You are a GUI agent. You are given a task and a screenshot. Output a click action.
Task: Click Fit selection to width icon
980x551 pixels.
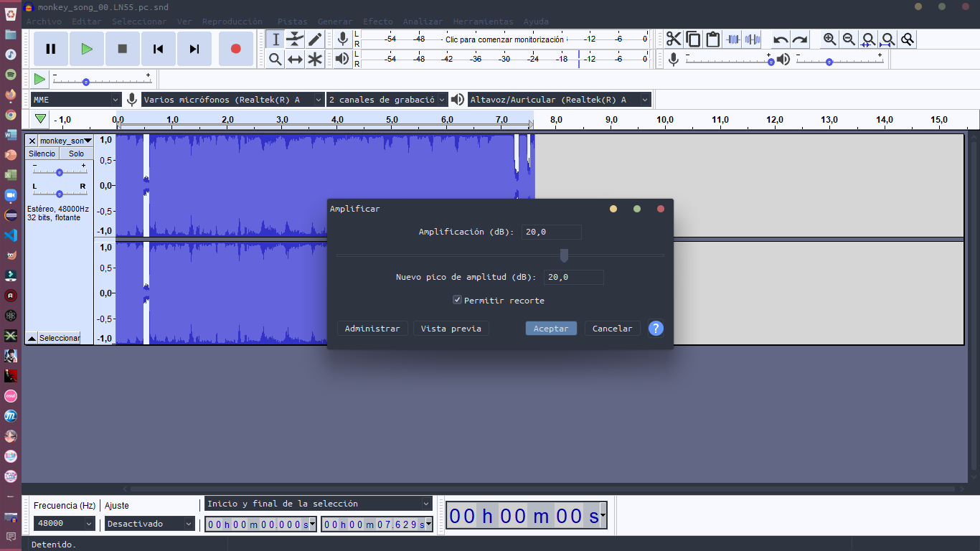868,39
